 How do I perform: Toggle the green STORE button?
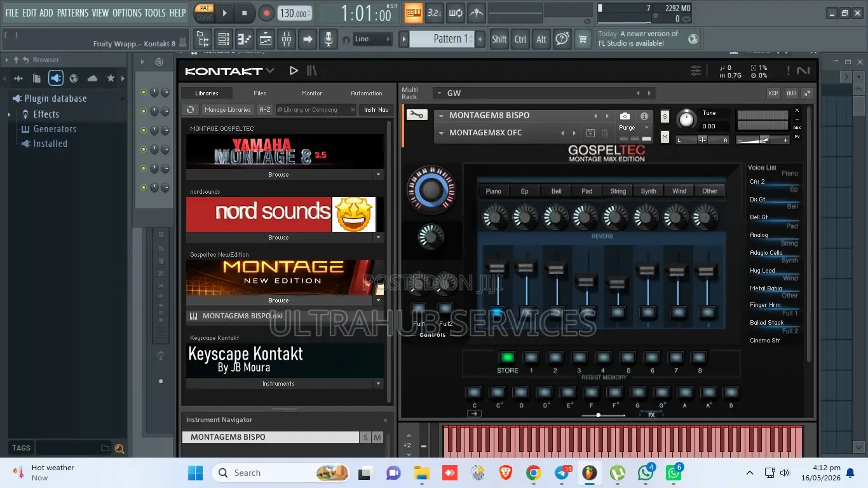tap(507, 358)
